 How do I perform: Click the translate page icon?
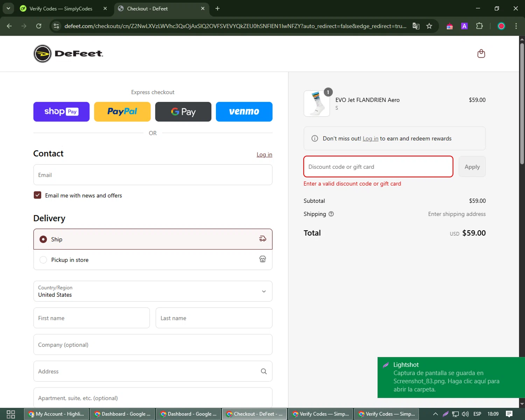coord(416,26)
